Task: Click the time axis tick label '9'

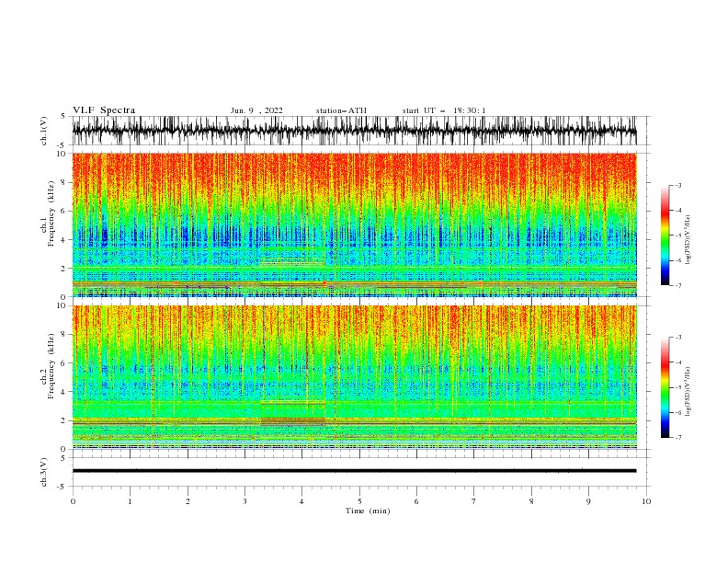Action: (x=588, y=501)
